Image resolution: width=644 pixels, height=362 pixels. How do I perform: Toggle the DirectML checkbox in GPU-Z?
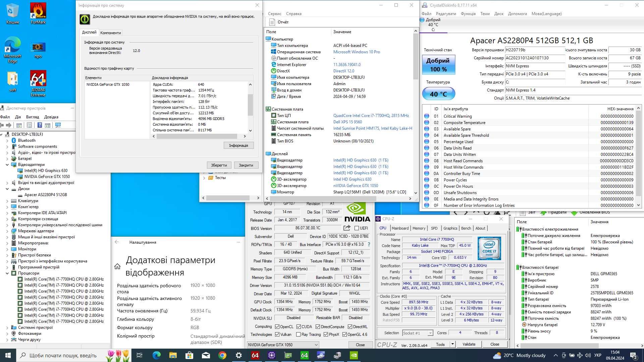350,326
